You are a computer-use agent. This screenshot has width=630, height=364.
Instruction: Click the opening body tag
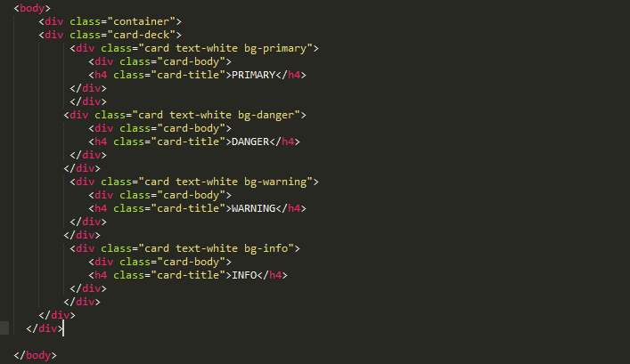(32, 8)
